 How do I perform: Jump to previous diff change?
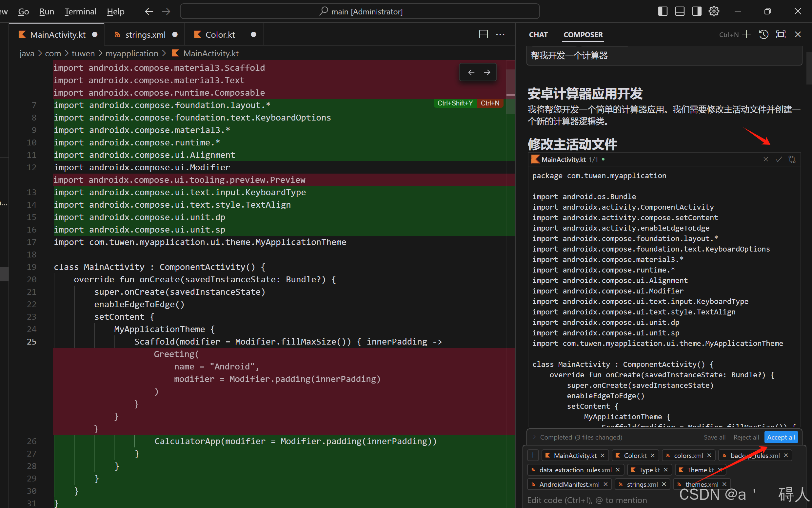click(471, 72)
